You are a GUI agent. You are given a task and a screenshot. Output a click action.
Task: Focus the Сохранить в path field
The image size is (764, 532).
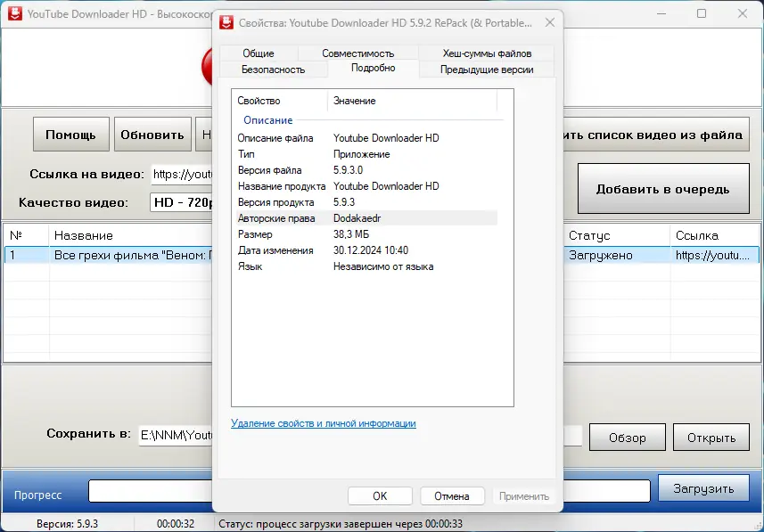coord(176,435)
